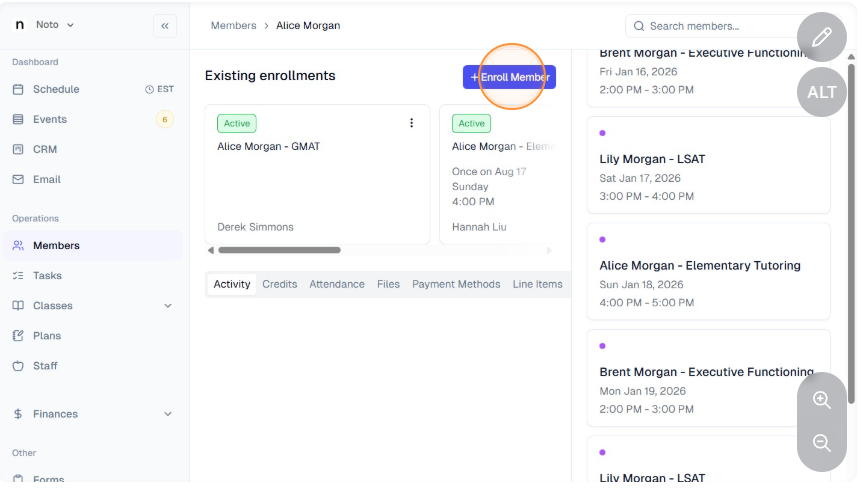Open Alice Morgan - Elementary Tutoring session
The height and width of the screenshot is (491, 862).
pyautogui.click(x=709, y=272)
